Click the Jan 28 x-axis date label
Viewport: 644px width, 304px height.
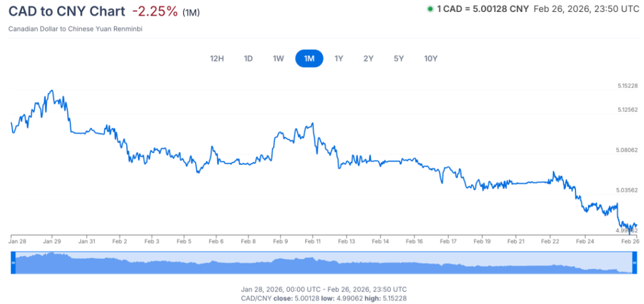(x=17, y=241)
